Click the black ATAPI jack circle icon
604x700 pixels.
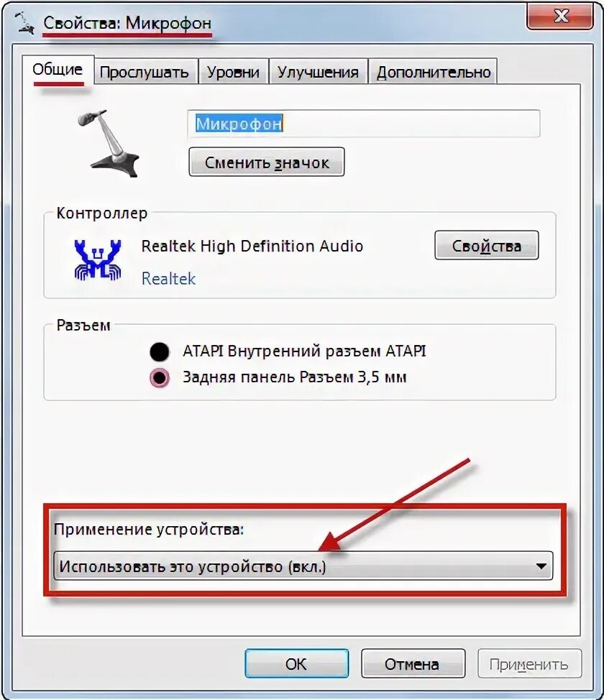160,351
